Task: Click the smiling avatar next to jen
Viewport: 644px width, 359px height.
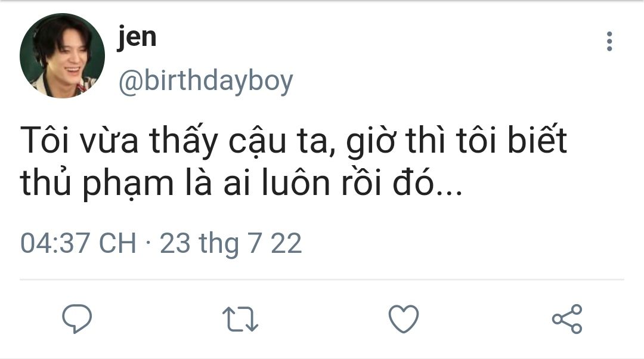Action: pyautogui.click(x=63, y=56)
